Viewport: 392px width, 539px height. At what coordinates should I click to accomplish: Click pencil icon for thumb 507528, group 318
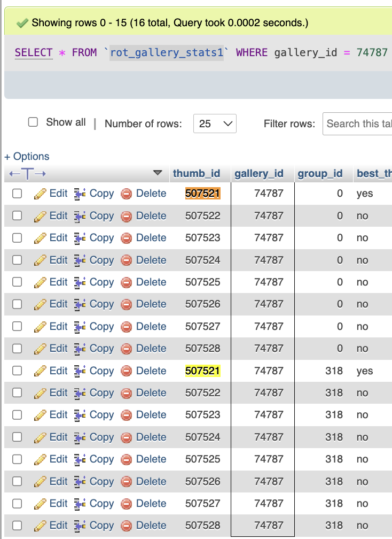[40, 526]
